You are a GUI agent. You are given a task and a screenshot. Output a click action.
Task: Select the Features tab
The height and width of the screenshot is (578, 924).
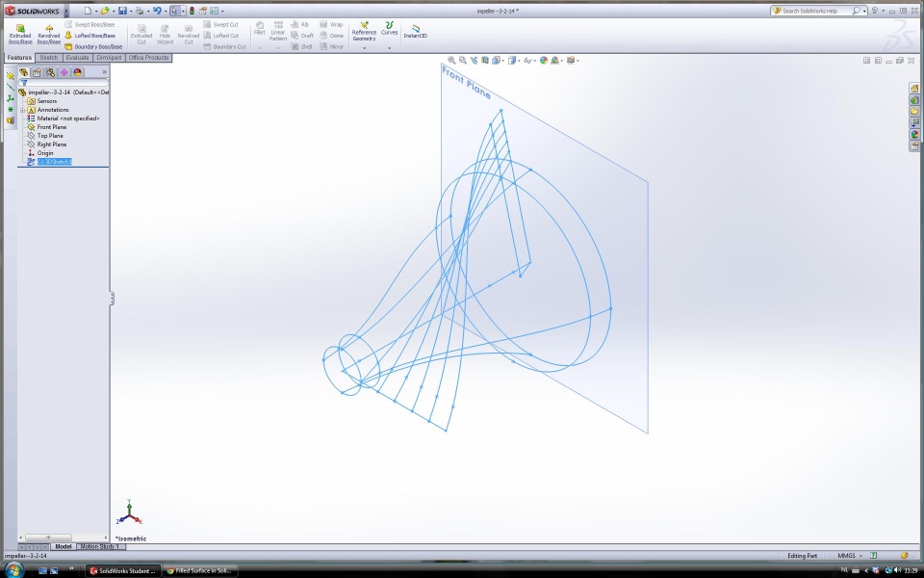click(19, 58)
